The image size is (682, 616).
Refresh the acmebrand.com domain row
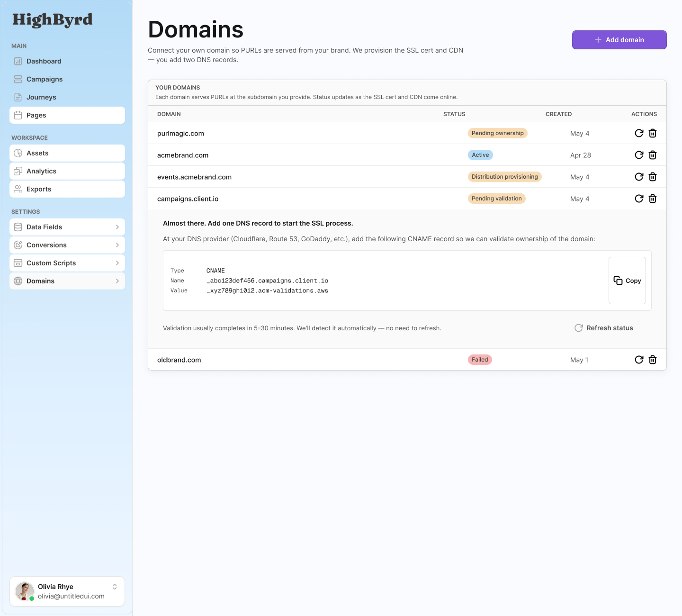639,155
